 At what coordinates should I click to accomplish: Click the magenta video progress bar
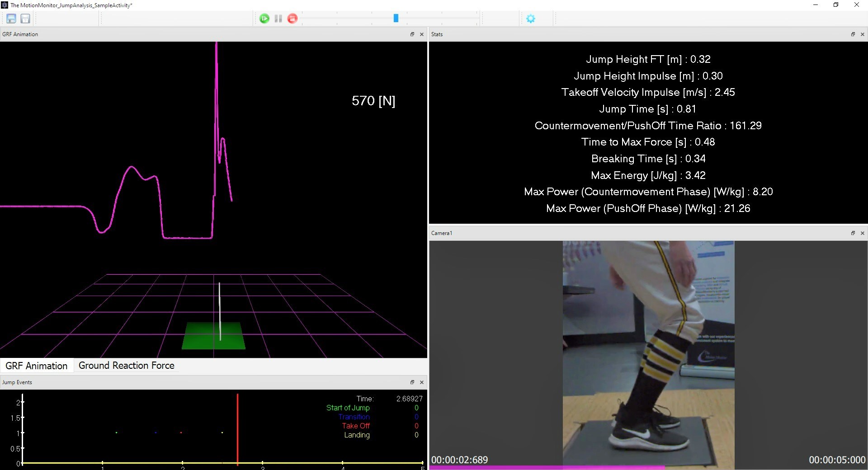tap(542, 467)
